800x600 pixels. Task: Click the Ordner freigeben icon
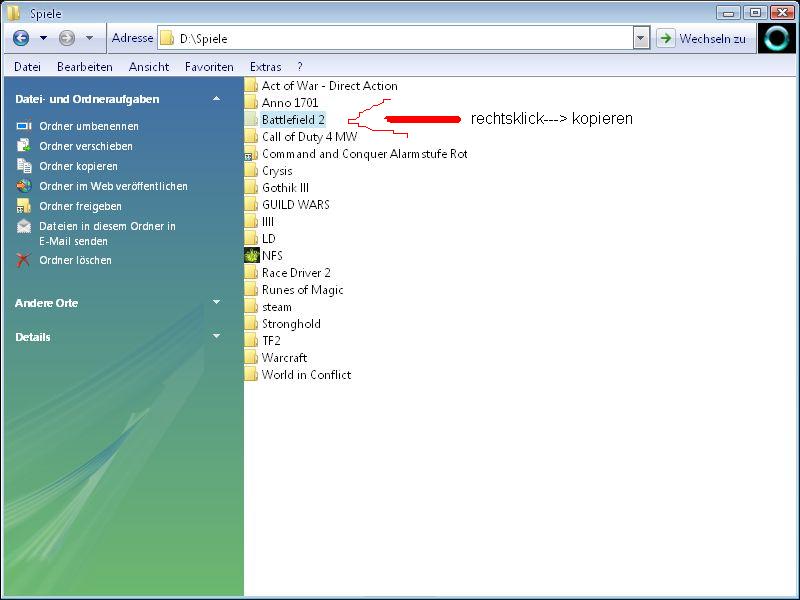pyautogui.click(x=23, y=206)
